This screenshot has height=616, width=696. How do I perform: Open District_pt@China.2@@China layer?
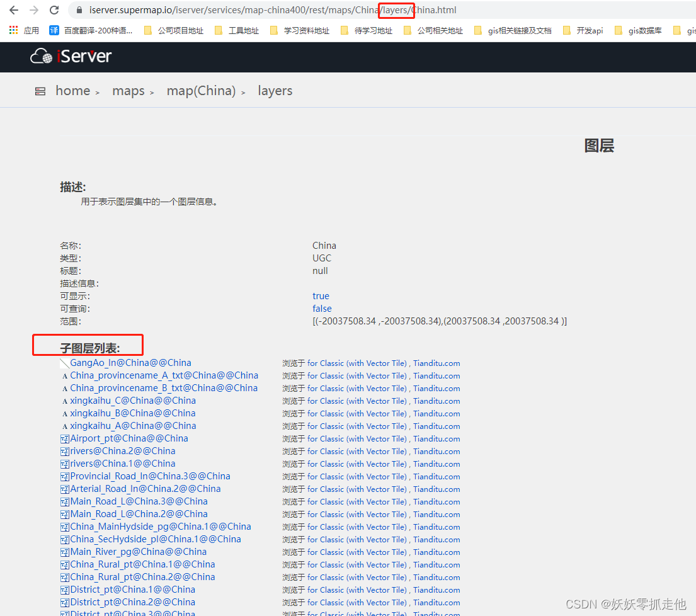133,602
